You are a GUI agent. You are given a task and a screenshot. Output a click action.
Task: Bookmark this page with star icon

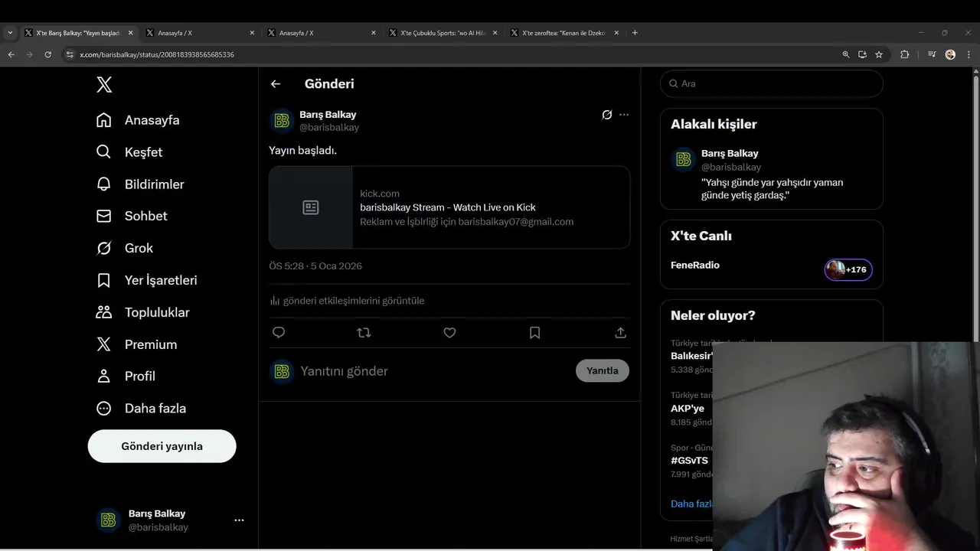(879, 54)
